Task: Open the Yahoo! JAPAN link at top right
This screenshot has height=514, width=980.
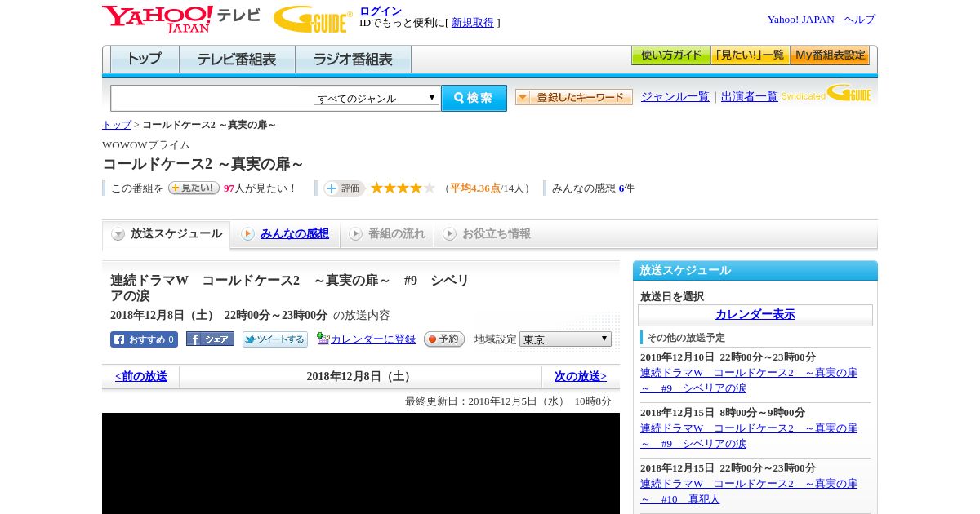Action: coord(801,20)
